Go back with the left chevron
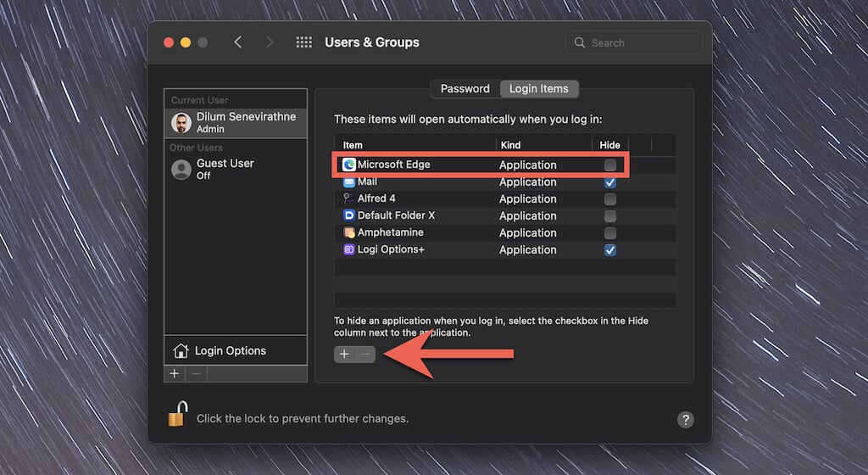This screenshot has height=475, width=868. [238, 42]
